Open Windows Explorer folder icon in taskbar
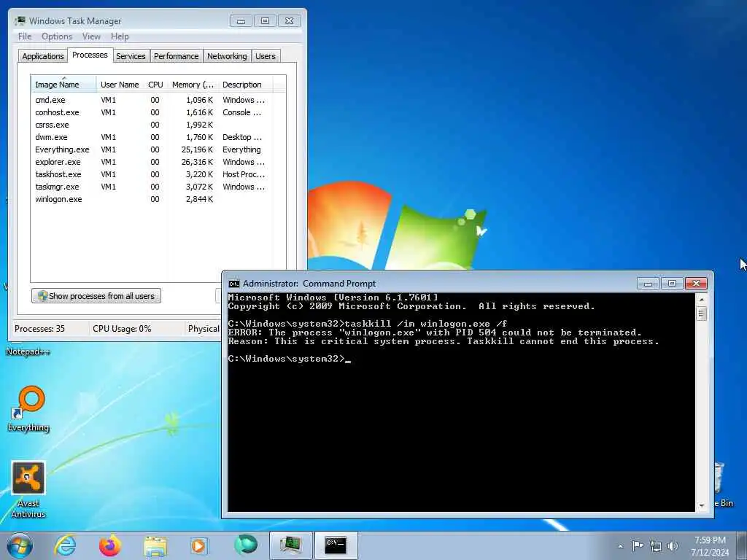Screen dimensions: 747x560 point(155,545)
